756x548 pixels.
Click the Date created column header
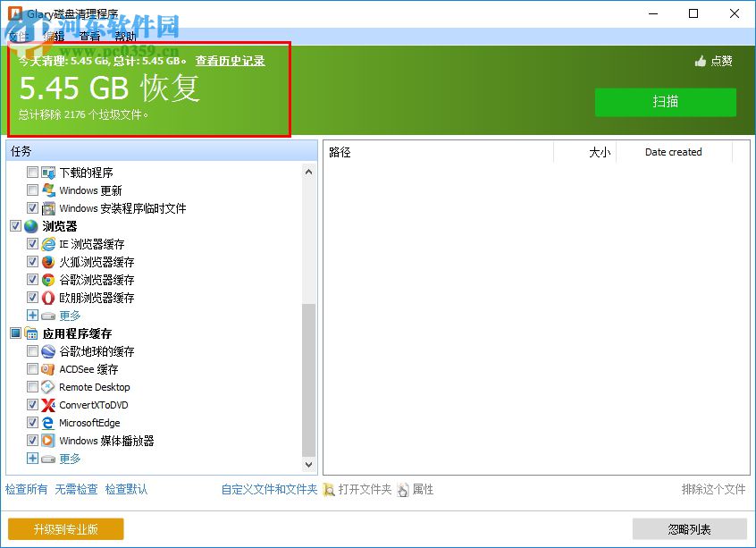coord(672,152)
